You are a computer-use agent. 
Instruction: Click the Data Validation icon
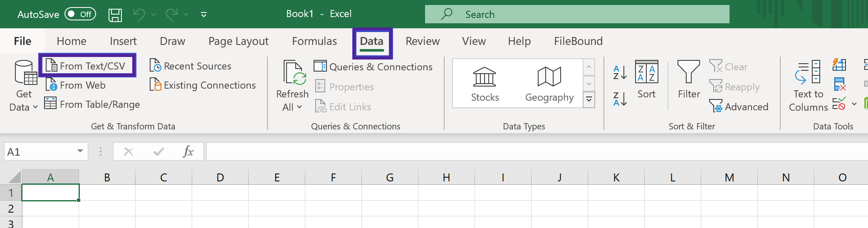point(839,103)
